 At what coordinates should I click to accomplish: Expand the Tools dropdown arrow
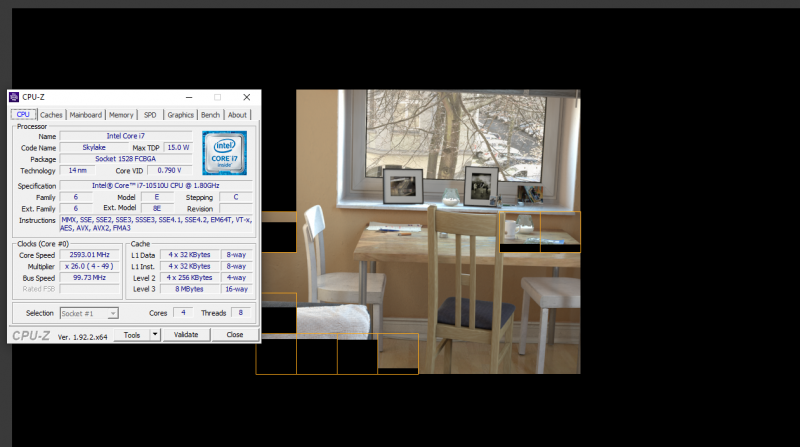pos(155,335)
